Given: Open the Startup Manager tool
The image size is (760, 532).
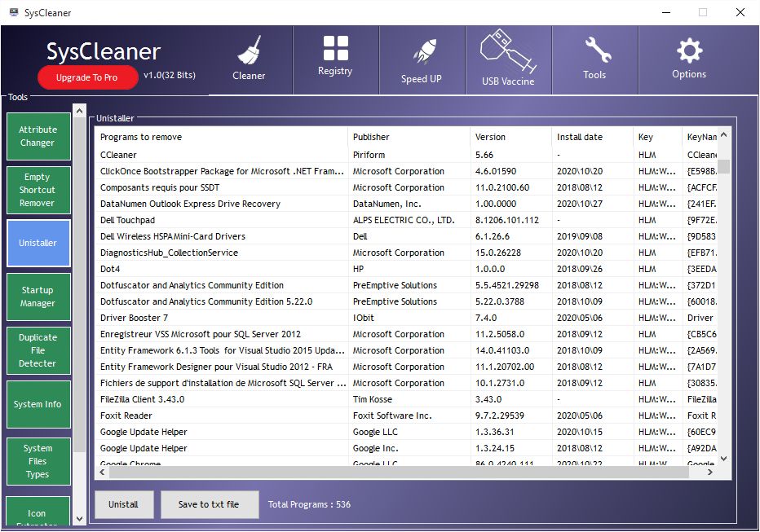Looking at the screenshot, I should [x=38, y=297].
